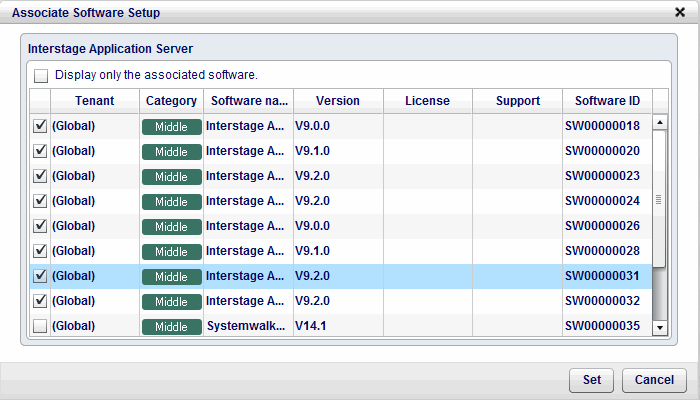Sort by Tenant column header
The width and height of the screenshot is (700, 400).
tap(95, 101)
